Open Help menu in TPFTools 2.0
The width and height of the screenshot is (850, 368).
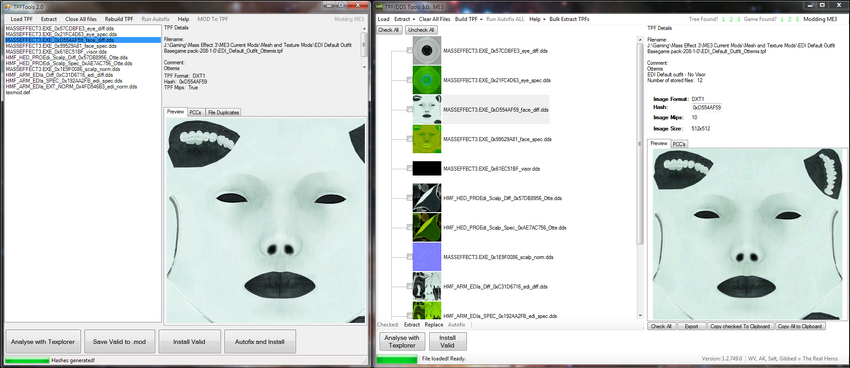[183, 19]
